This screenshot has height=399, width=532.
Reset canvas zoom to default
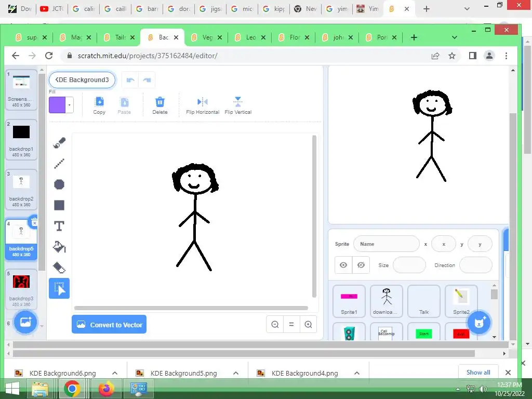coord(291,324)
